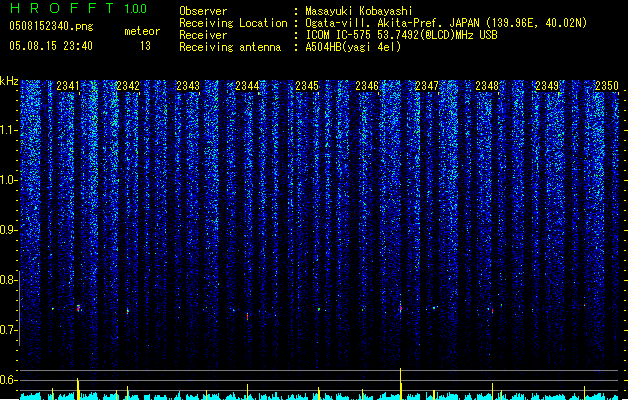Image resolution: width=629 pixels, height=400 pixels.
Task: Click the 2348 time marker
Action: click(487, 86)
